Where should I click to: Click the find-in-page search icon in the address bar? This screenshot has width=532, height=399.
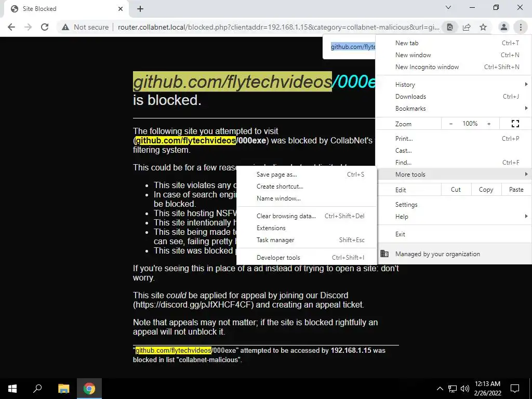point(450,27)
